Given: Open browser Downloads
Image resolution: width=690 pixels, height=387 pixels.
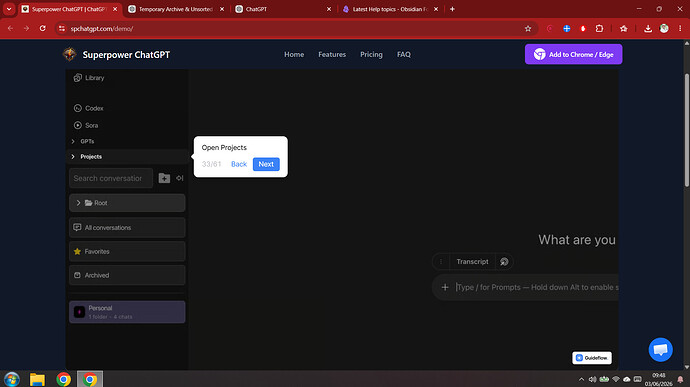Looking at the screenshot, I should click(648, 29).
